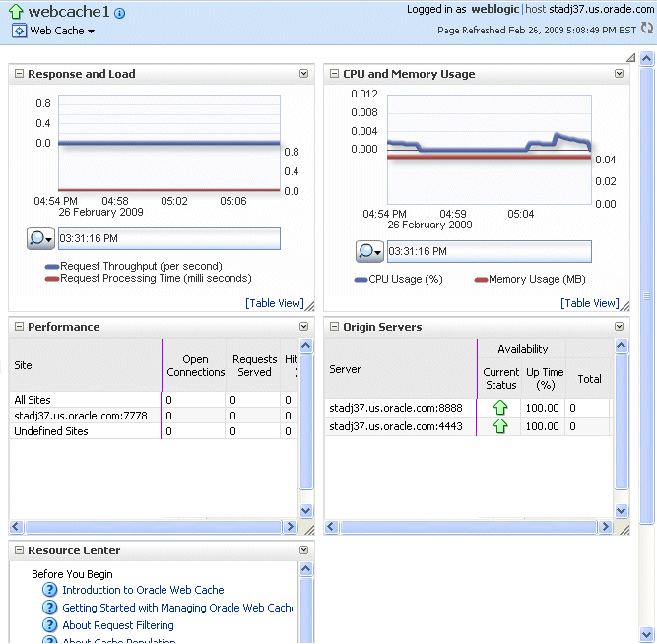
Task: Collapse the Resource Center panel
Action: [19, 550]
